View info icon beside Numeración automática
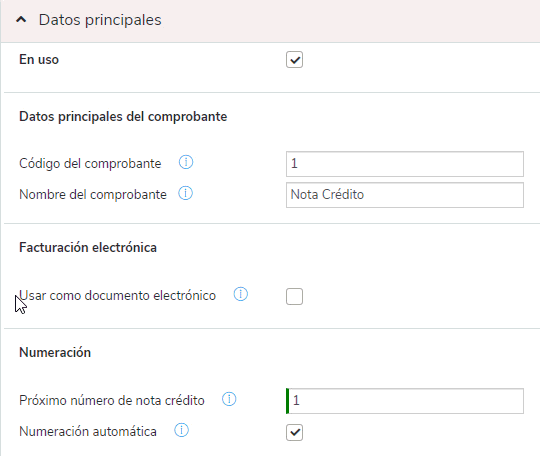The height and width of the screenshot is (456, 540). pyautogui.click(x=181, y=430)
